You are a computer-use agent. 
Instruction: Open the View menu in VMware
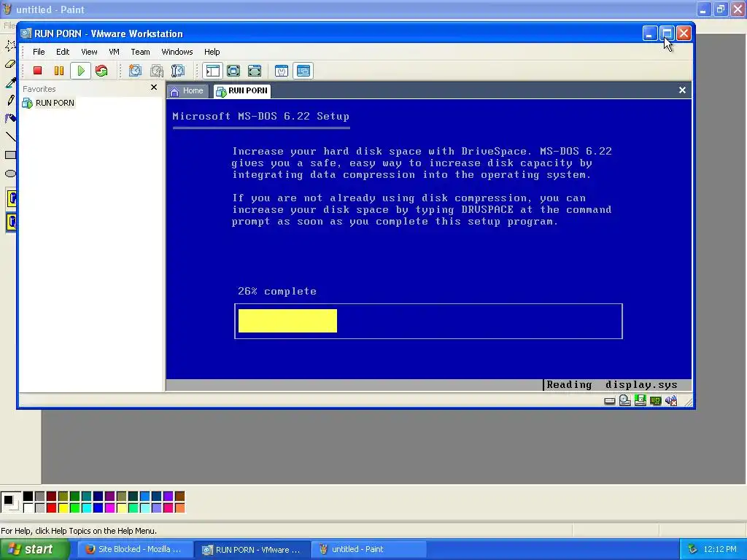coord(89,52)
